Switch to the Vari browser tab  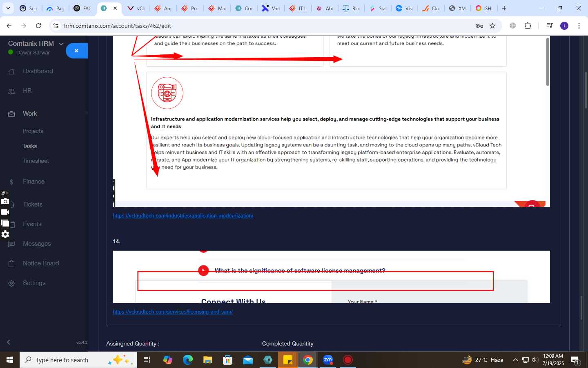click(271, 8)
